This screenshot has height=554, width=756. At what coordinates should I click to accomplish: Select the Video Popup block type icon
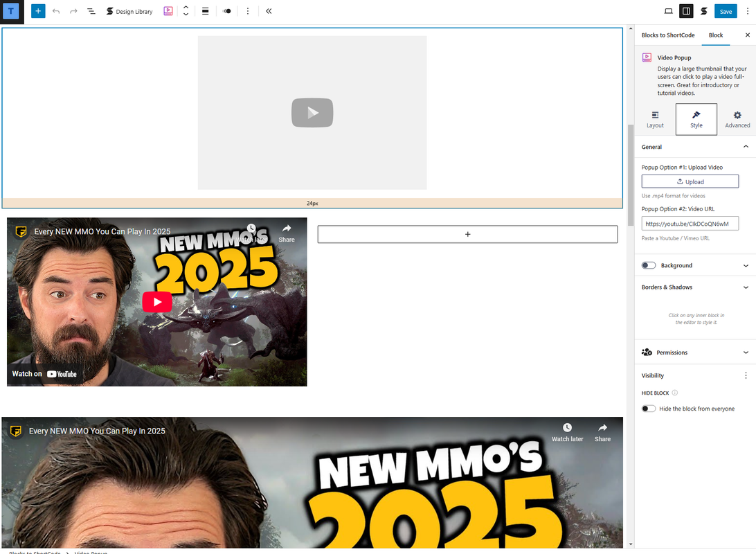tap(168, 11)
